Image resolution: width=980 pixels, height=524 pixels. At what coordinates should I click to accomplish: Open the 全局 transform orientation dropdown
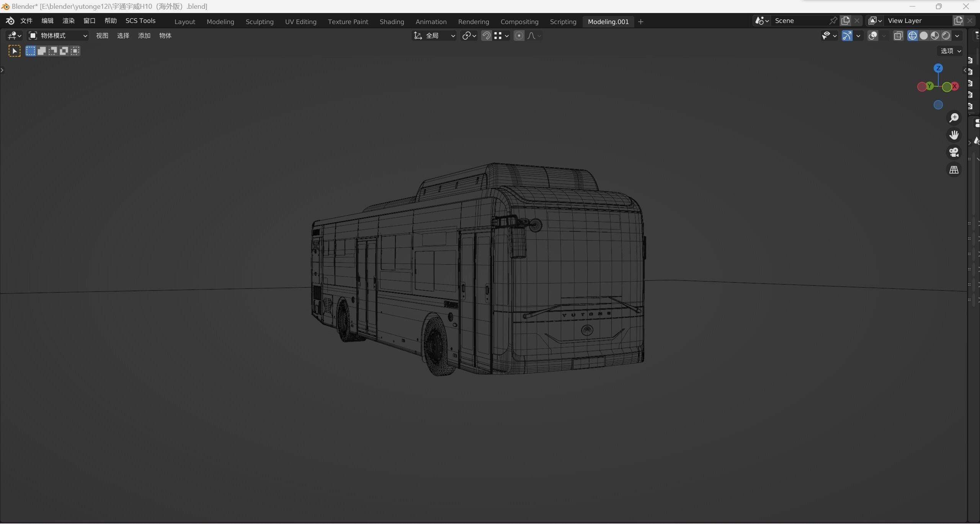pos(434,36)
